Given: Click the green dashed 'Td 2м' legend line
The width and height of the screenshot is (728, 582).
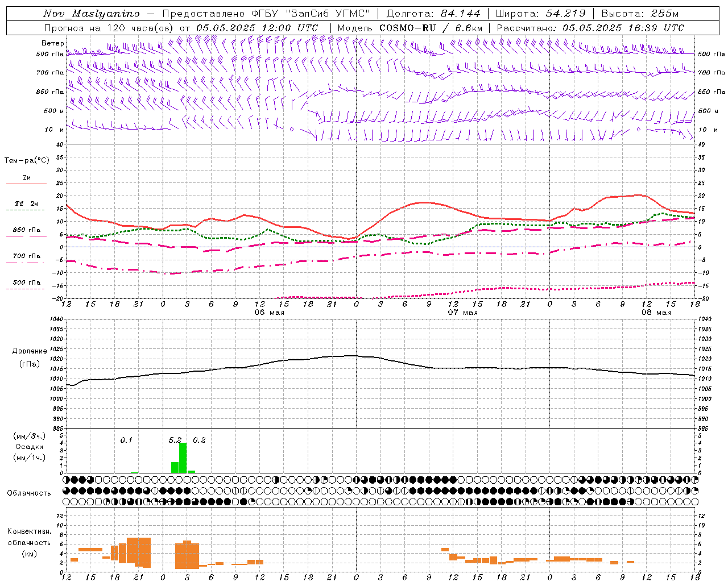Looking at the screenshot, I should pos(25,210).
